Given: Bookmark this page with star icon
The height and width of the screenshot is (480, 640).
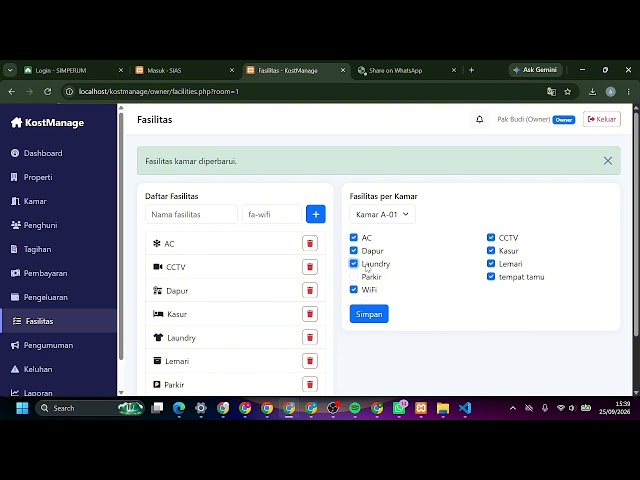Looking at the screenshot, I should pos(567,91).
